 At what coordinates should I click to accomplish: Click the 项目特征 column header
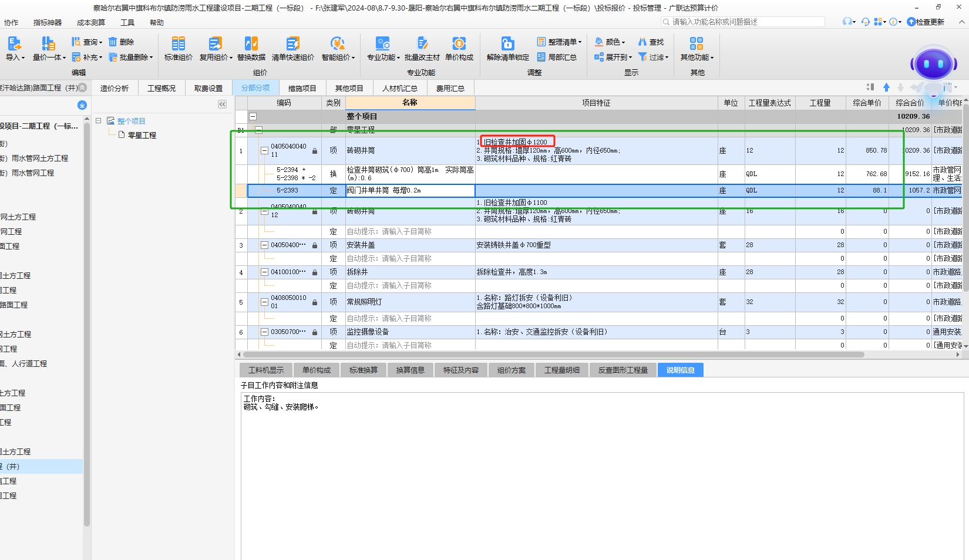click(596, 103)
